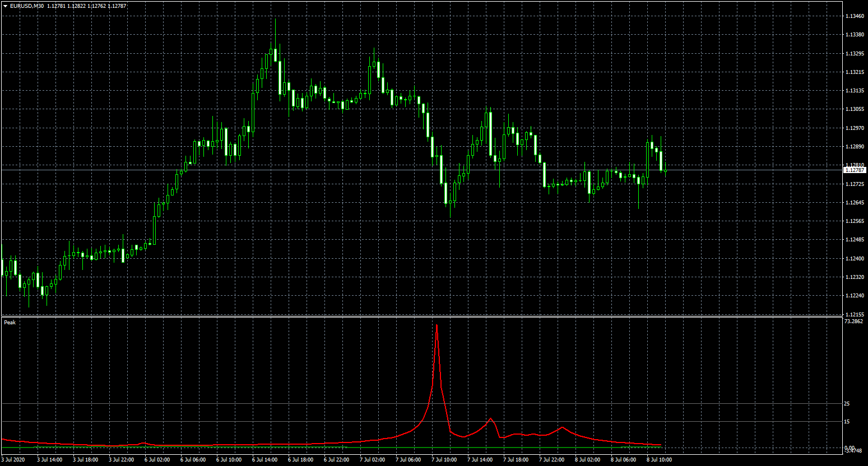Click the 7 Jul 02:00 time label

coord(373,460)
